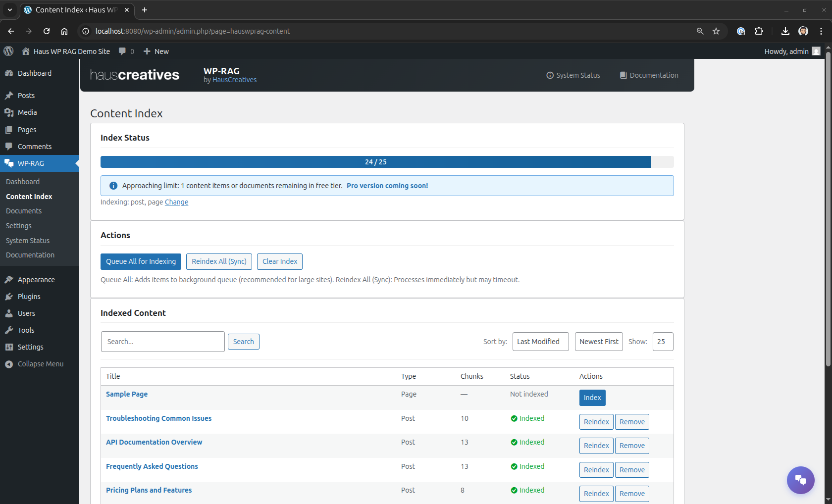Reindex Troubleshooting Common Issues post
The image size is (832, 504).
[596, 422]
